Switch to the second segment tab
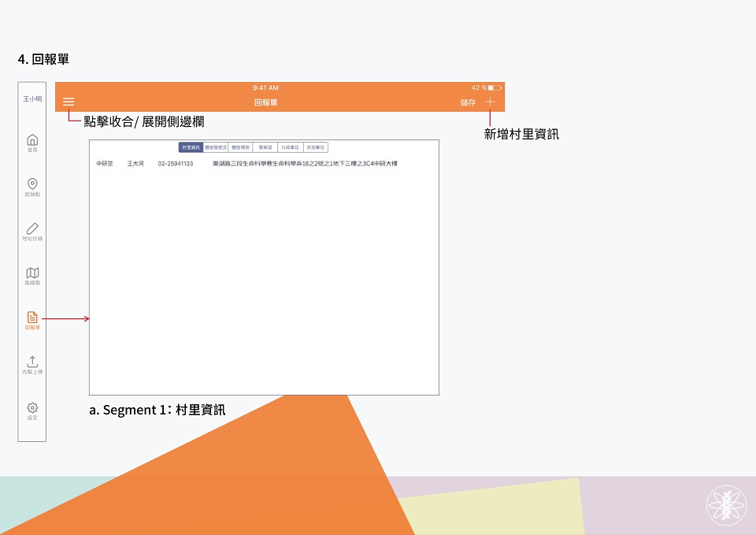This screenshot has height=535, width=756. [216, 147]
